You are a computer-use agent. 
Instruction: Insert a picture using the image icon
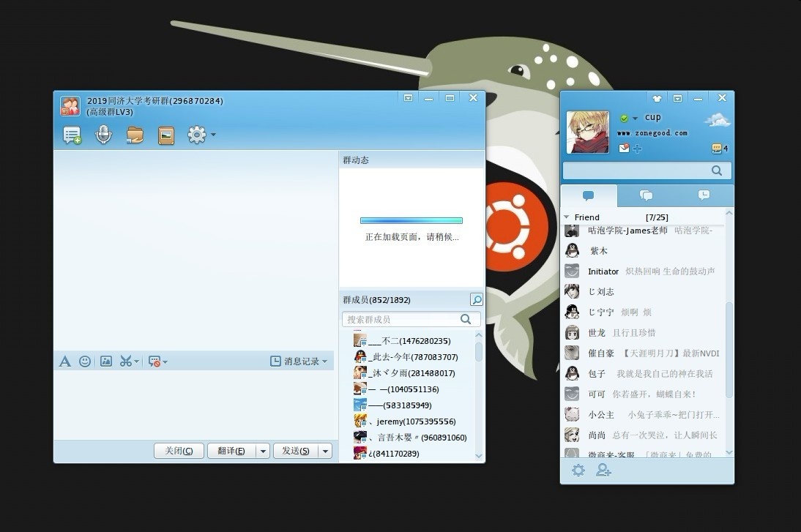coord(105,361)
